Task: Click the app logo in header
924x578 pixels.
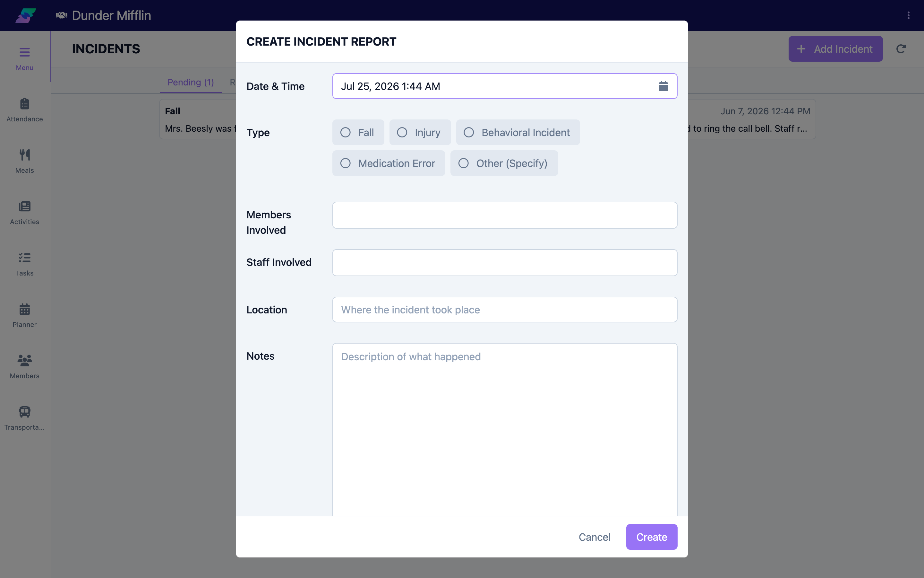Action: pyautogui.click(x=26, y=15)
